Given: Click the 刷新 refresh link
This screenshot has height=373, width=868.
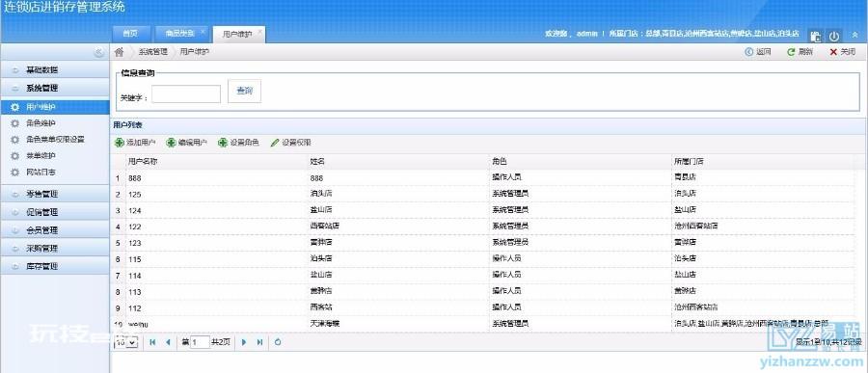Looking at the screenshot, I should tap(800, 52).
